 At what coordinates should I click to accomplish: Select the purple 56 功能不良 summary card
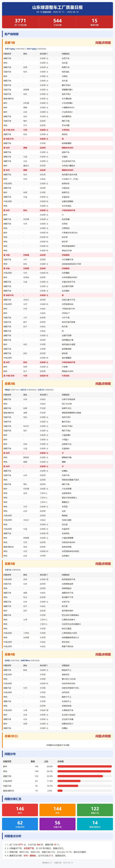click(x=57, y=824)
